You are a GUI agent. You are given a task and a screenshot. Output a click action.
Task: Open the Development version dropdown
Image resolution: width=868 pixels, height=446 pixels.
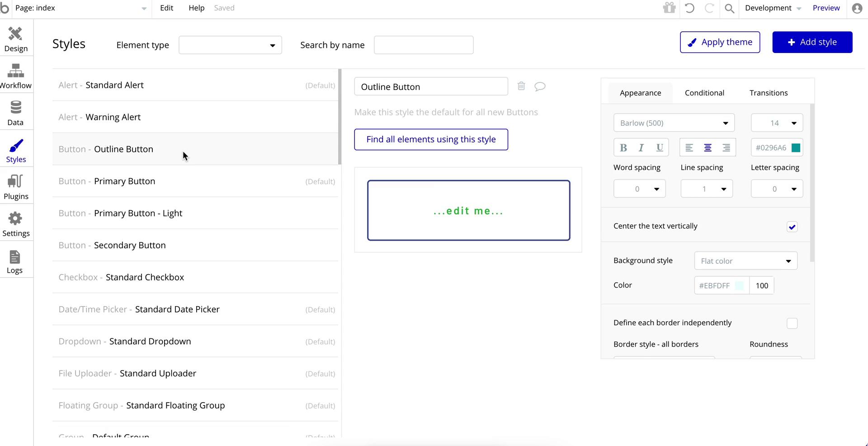(x=773, y=8)
